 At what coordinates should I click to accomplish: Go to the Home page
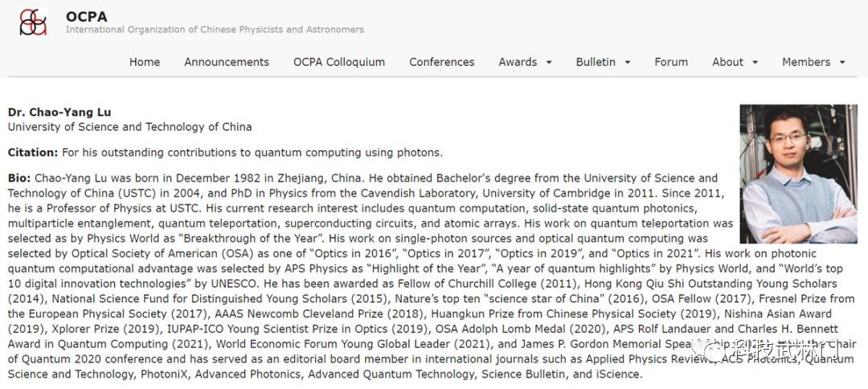pos(145,62)
